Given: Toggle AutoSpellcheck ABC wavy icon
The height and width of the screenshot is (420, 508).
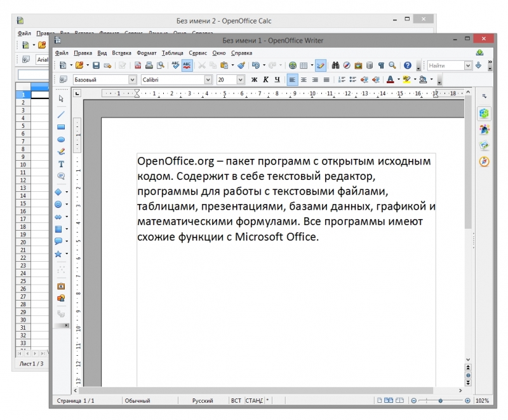Looking at the screenshot, I should (x=187, y=65).
